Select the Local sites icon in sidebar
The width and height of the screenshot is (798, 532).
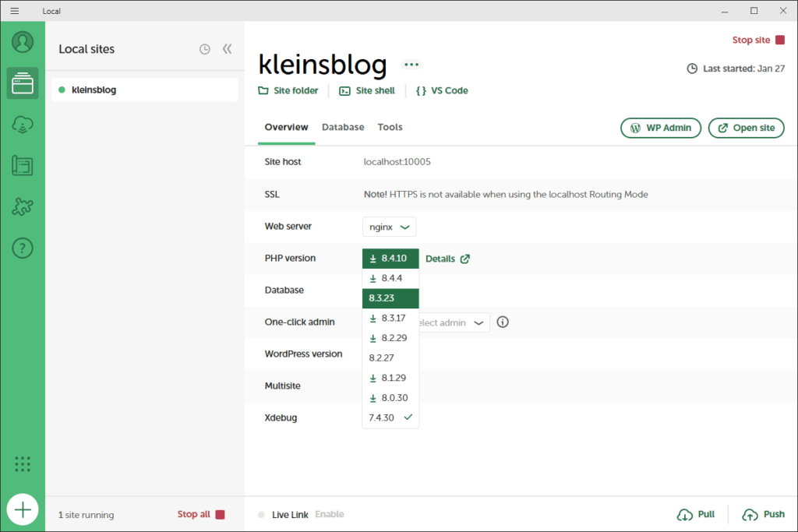click(x=23, y=83)
